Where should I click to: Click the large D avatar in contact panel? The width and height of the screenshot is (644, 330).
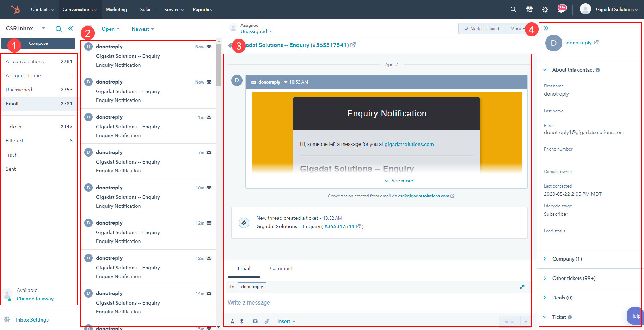(x=554, y=43)
